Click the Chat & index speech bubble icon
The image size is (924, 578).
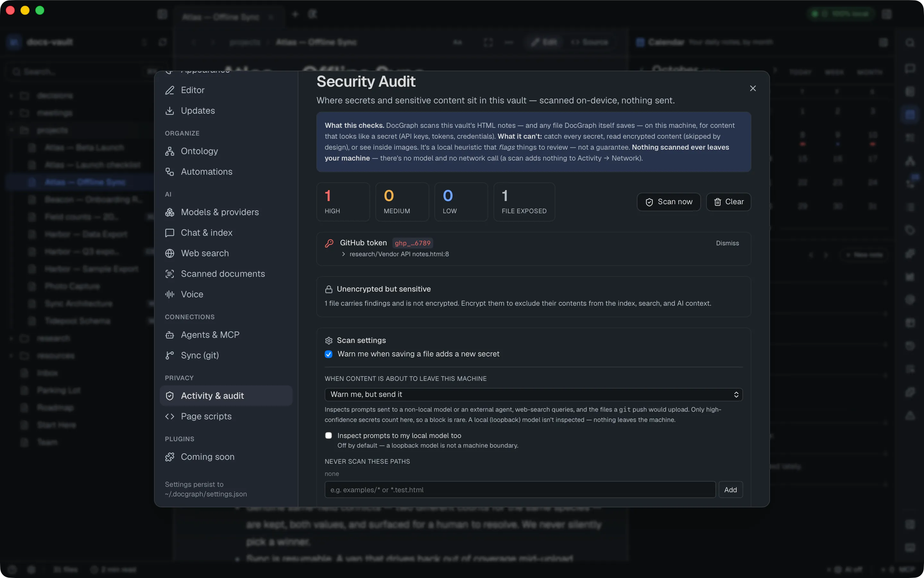169,233
